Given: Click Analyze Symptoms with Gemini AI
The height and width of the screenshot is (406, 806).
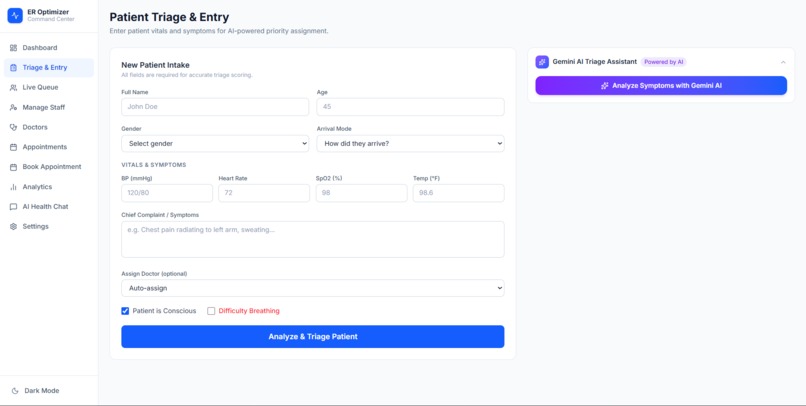Looking at the screenshot, I should [661, 86].
